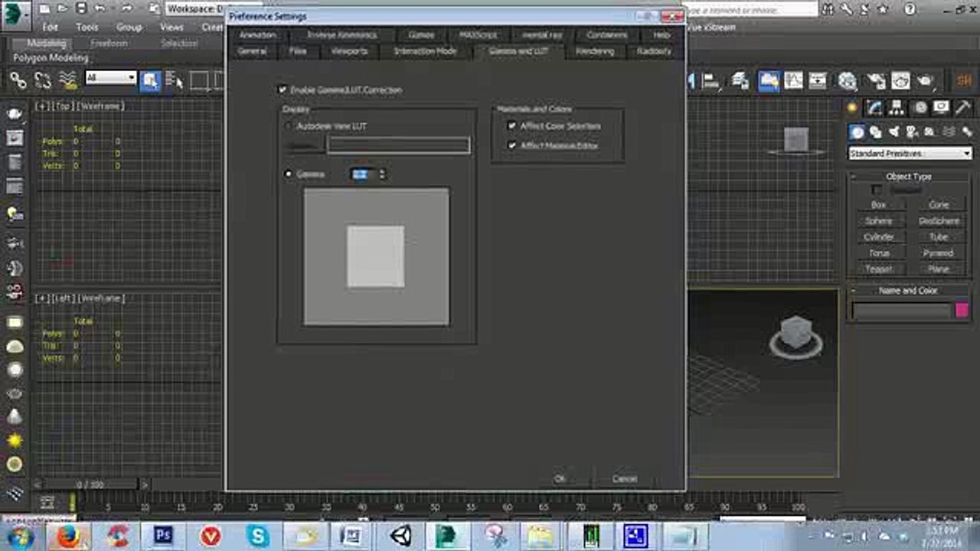Open the Material Editor icon in toolbar
The width and height of the screenshot is (980, 551).
(x=847, y=80)
